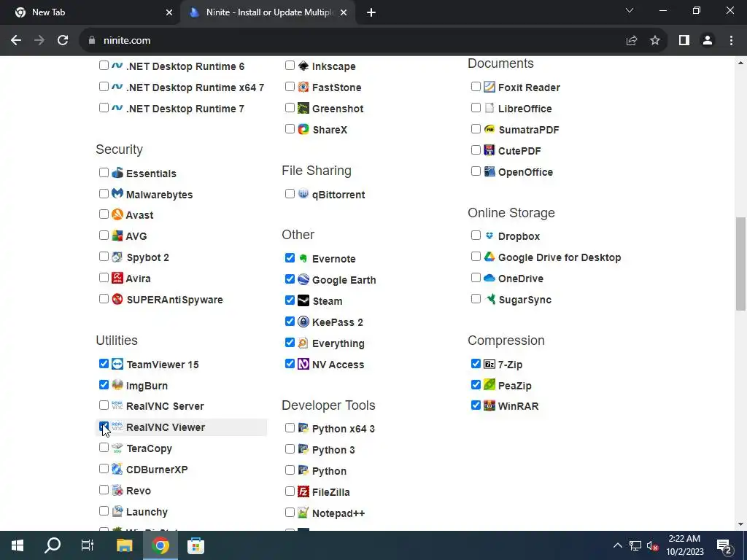Image resolution: width=747 pixels, height=560 pixels.
Task: Open a new browser tab
Action: coord(371,12)
